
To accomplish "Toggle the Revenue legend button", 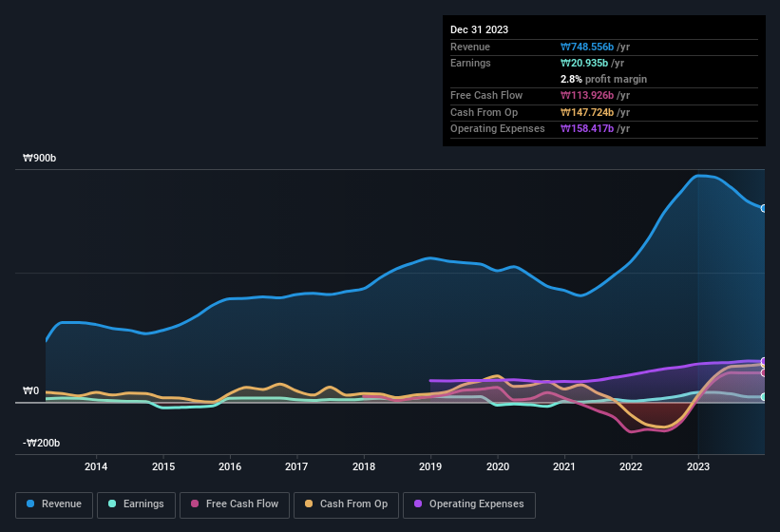I will point(54,504).
